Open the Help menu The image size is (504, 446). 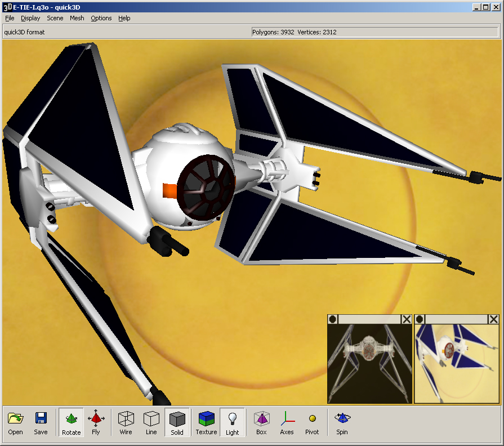(x=124, y=18)
